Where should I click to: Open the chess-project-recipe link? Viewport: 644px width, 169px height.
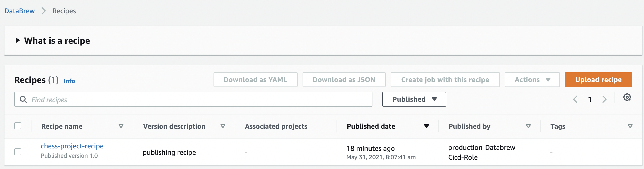[72, 146]
